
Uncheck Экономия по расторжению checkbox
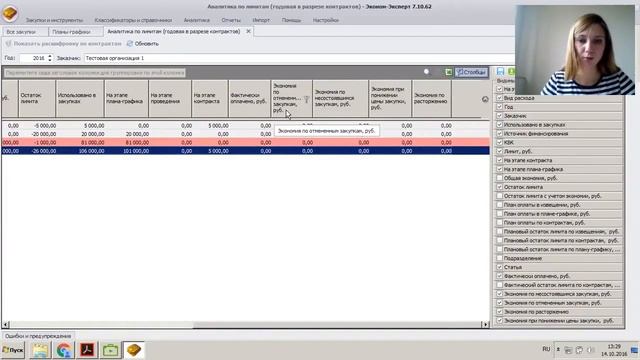coord(500,312)
